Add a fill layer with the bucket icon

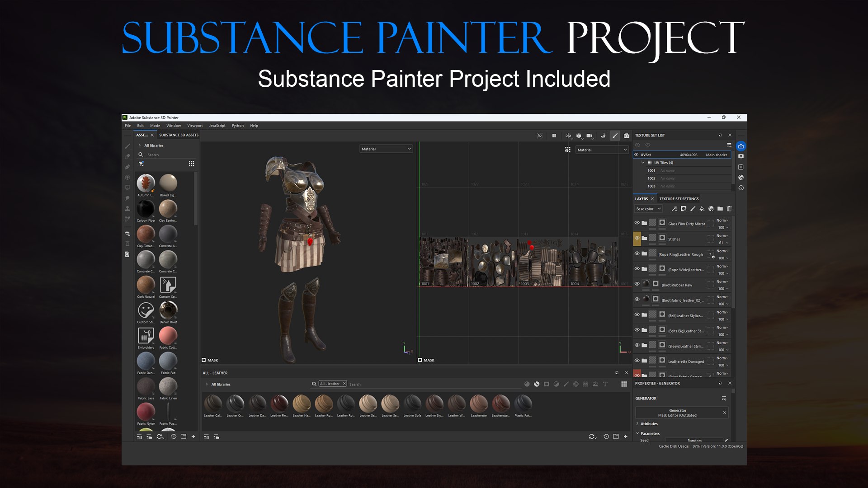[x=702, y=209]
